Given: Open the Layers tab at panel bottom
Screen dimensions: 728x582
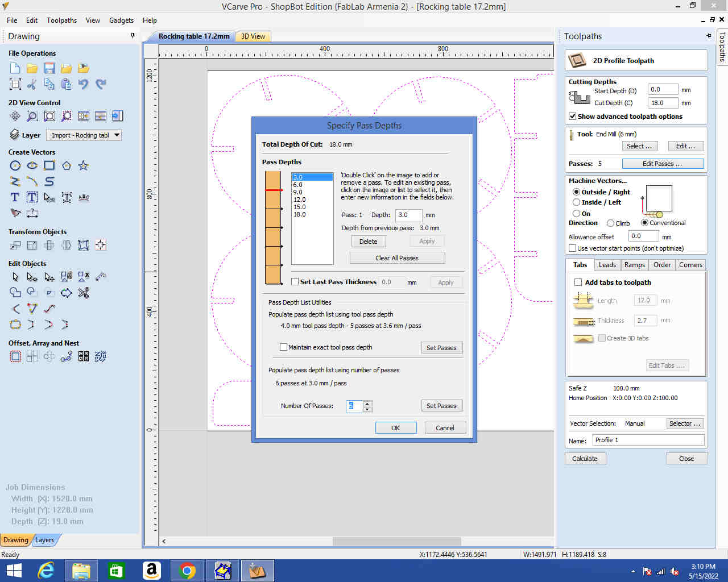Looking at the screenshot, I should point(45,540).
